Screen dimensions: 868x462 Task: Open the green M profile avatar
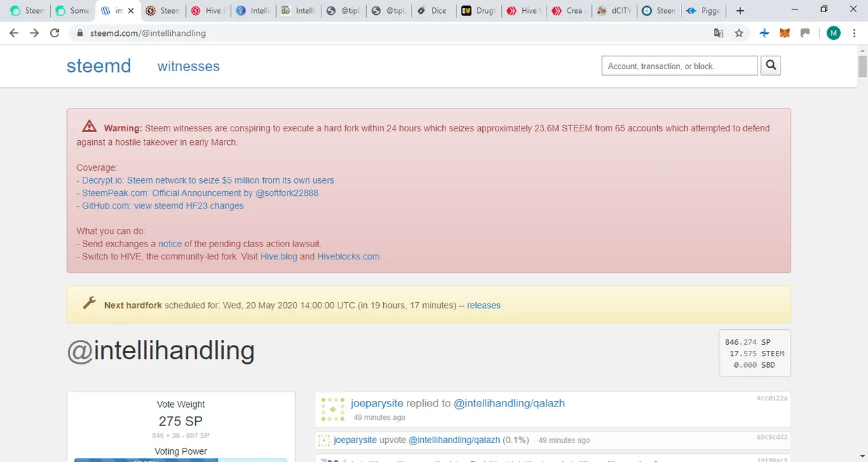833,33
